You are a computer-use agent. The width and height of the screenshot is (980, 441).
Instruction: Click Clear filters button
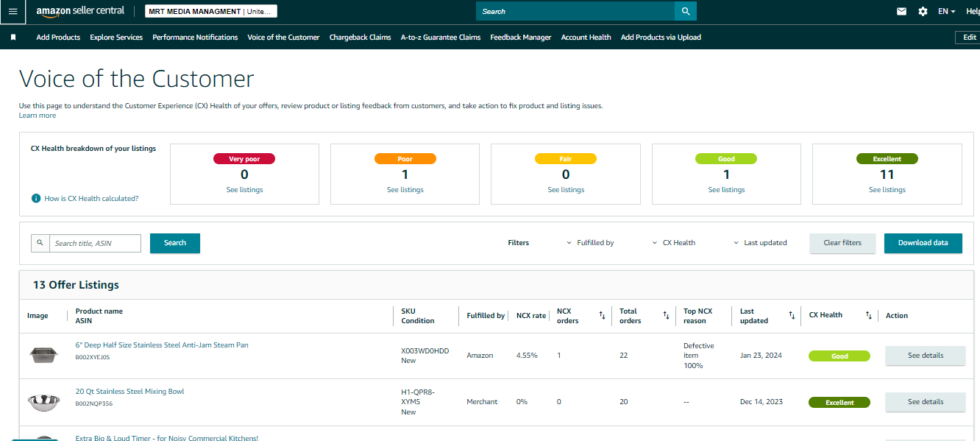click(842, 243)
